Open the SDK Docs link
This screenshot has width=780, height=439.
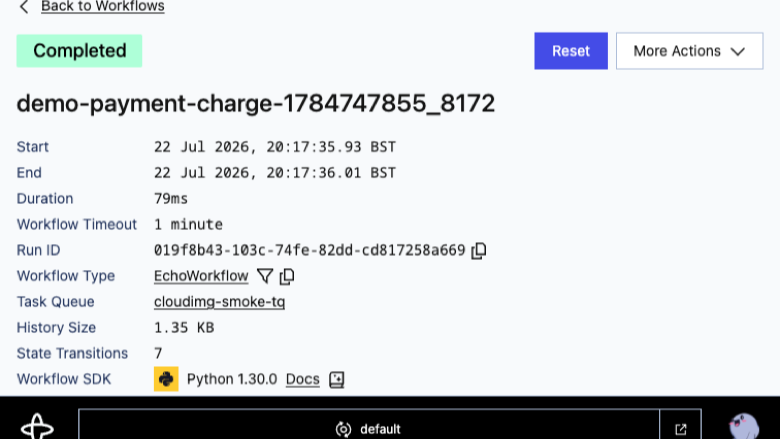[x=302, y=379]
